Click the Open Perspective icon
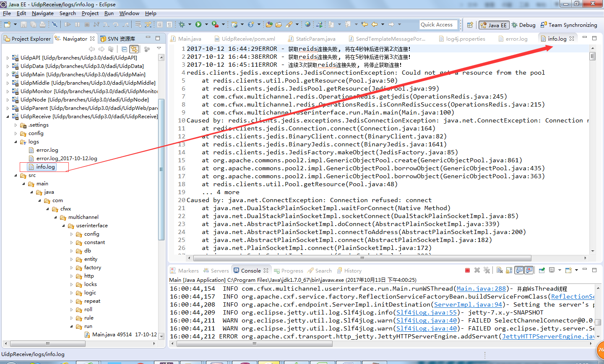The height and width of the screenshot is (364, 604). [470, 25]
